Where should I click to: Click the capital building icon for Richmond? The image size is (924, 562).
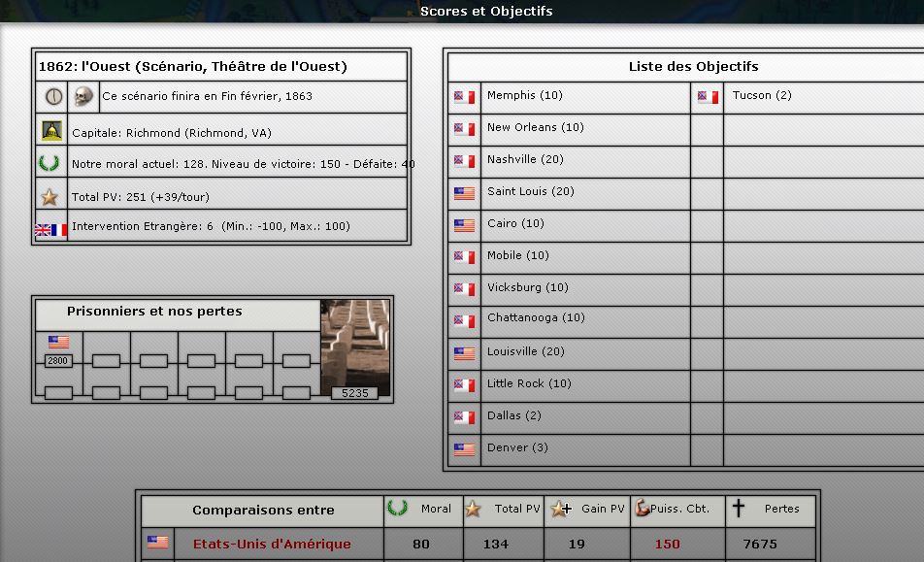tap(51, 131)
